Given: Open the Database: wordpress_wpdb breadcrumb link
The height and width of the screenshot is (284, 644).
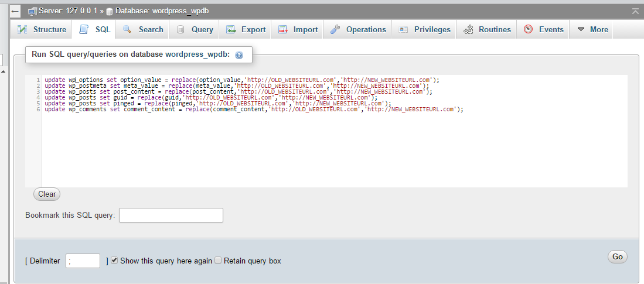Looking at the screenshot, I should 162,11.
